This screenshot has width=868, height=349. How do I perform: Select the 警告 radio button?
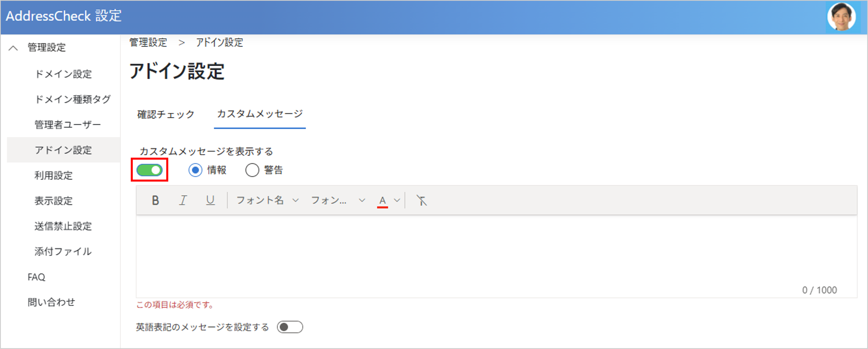(x=252, y=170)
